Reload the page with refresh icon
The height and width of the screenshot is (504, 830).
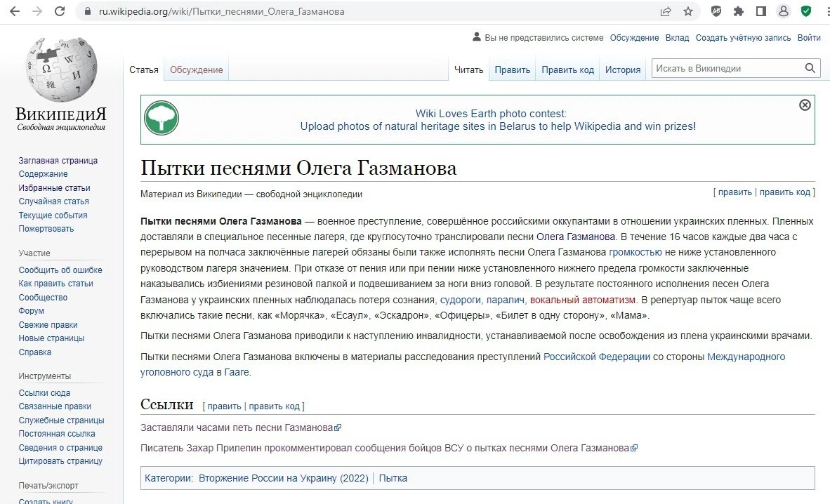click(60, 11)
